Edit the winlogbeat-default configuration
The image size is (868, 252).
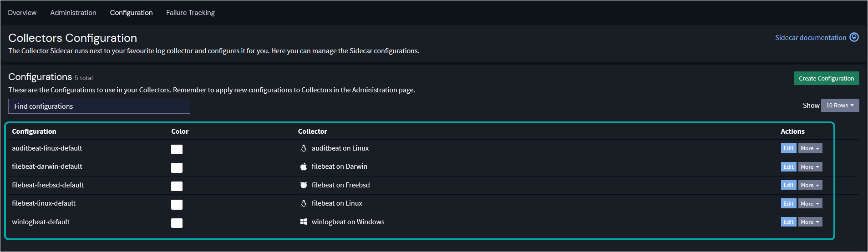pyautogui.click(x=789, y=222)
